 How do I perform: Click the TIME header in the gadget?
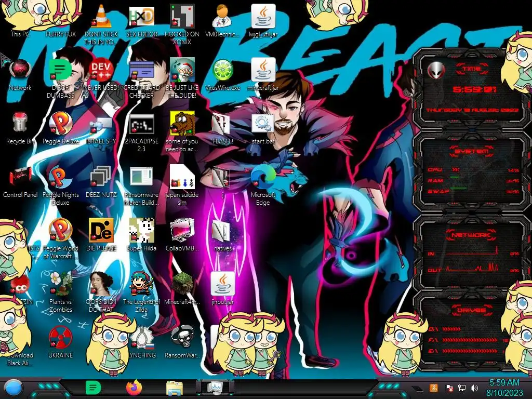[x=472, y=69]
